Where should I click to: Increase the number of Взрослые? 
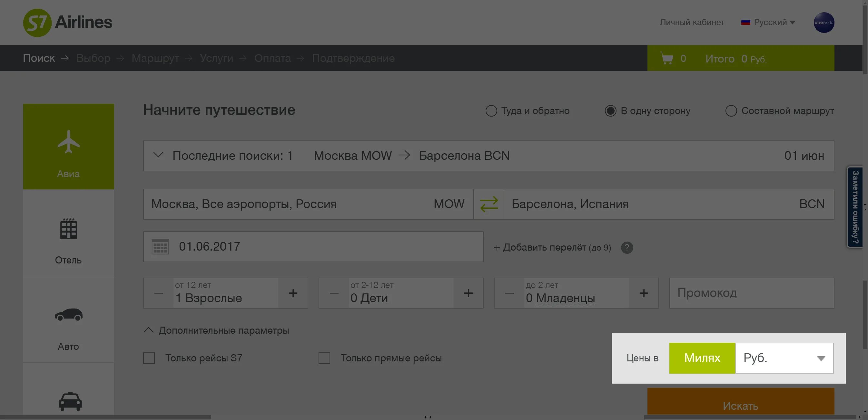point(293,293)
